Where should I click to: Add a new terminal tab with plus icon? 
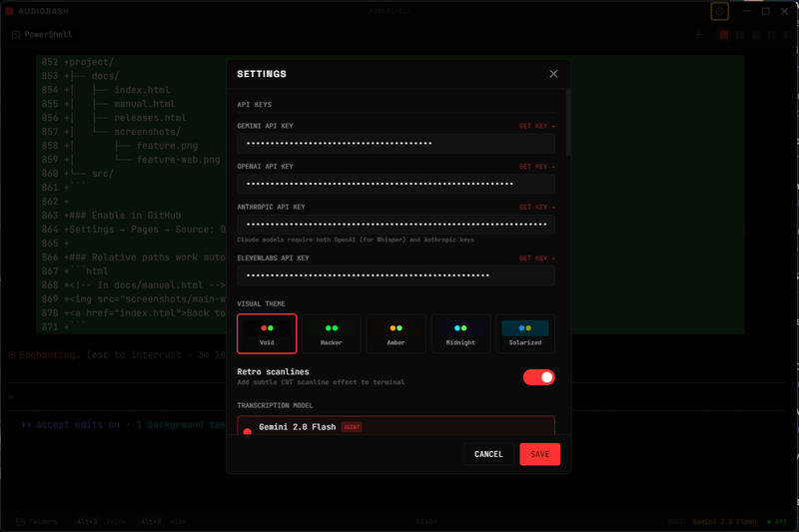click(698, 35)
